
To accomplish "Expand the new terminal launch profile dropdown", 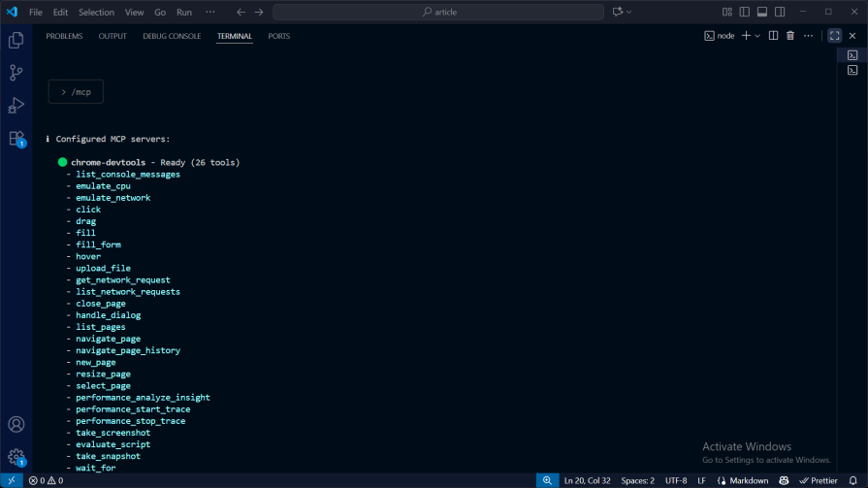I will point(758,36).
